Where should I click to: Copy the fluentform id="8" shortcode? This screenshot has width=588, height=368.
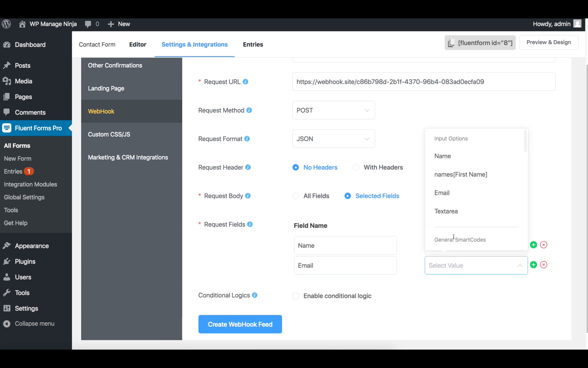pyautogui.click(x=480, y=43)
